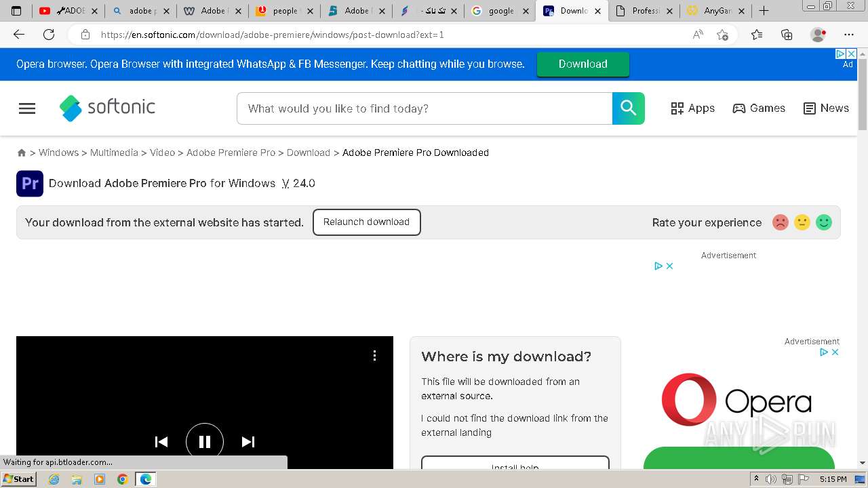This screenshot has width=868, height=488.
Task: Go to Softonic home via logo
Action: click(x=107, y=108)
